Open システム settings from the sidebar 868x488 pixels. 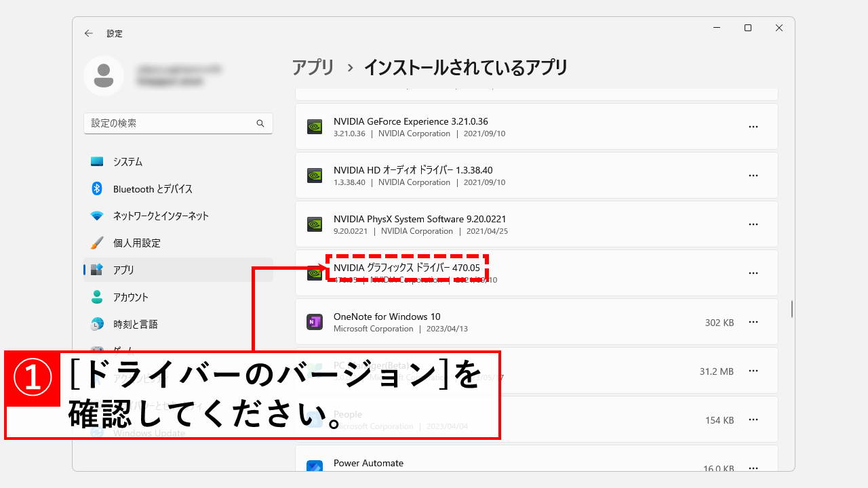127,162
